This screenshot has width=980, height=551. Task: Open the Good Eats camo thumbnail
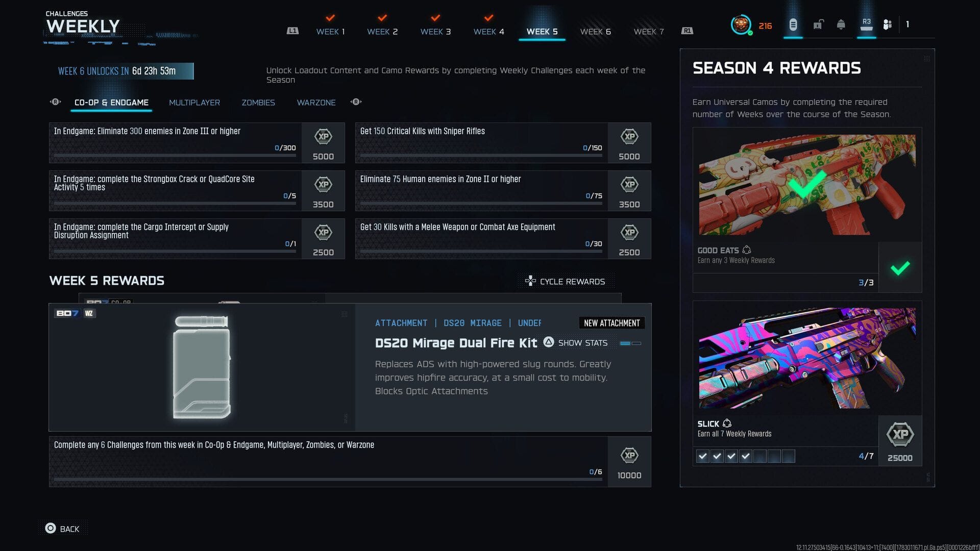click(x=807, y=185)
